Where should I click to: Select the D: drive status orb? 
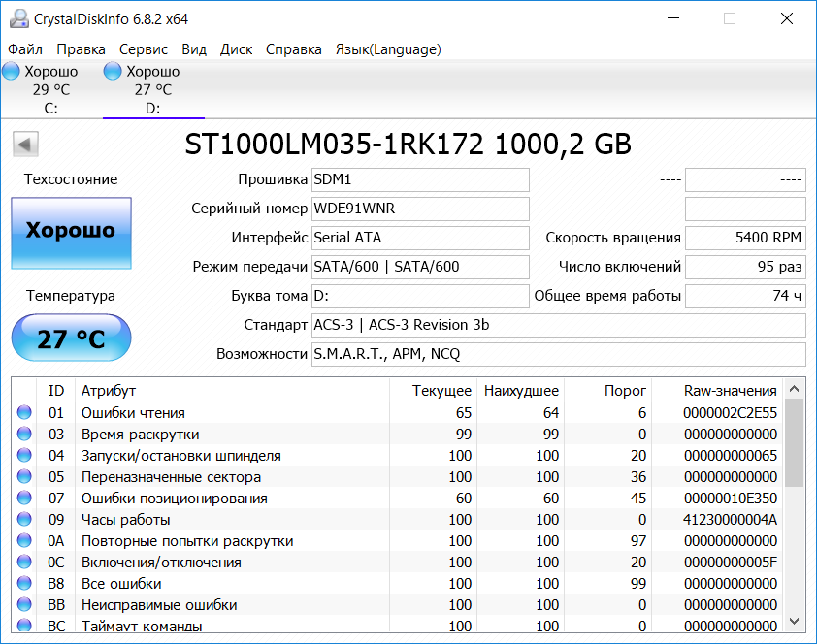[113, 72]
